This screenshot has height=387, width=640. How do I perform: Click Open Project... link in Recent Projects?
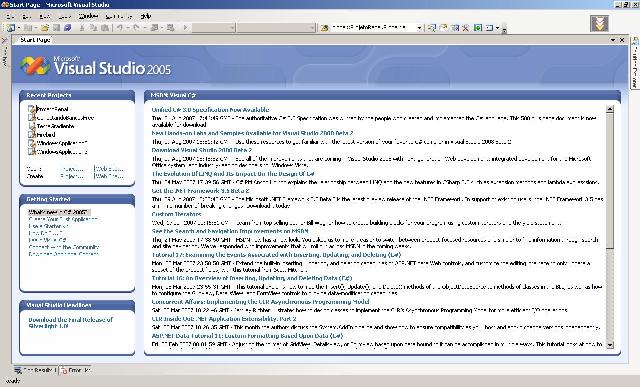(x=73, y=169)
